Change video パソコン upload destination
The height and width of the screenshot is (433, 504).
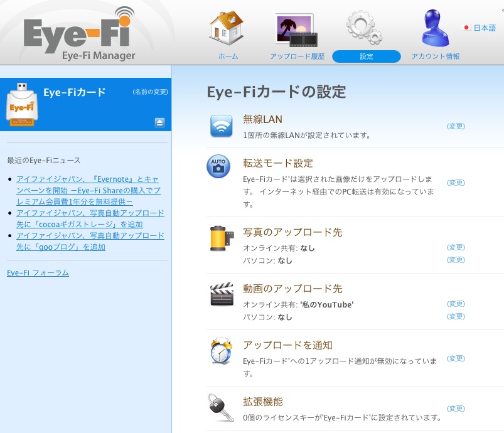point(456,316)
